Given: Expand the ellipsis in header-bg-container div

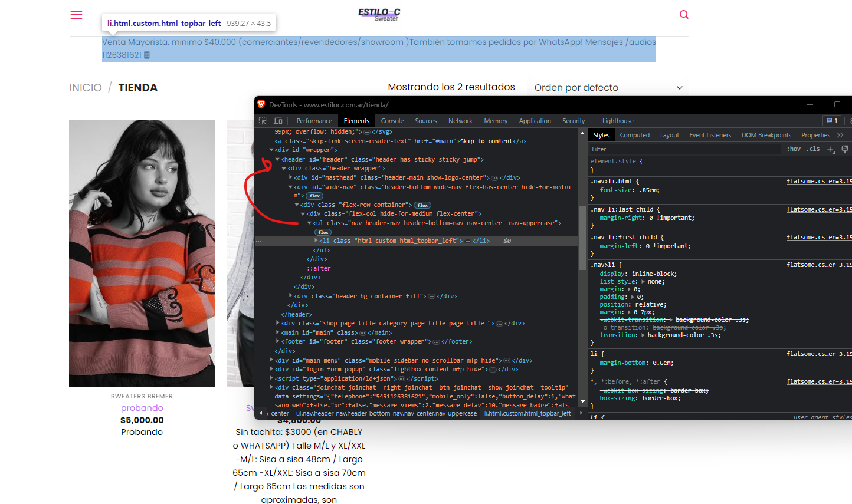Looking at the screenshot, I should 431,297.
